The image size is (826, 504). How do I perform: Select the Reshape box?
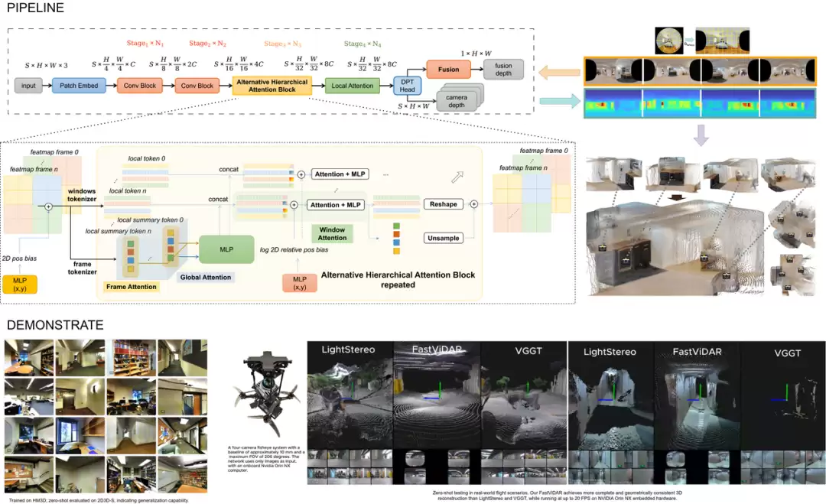(443, 204)
